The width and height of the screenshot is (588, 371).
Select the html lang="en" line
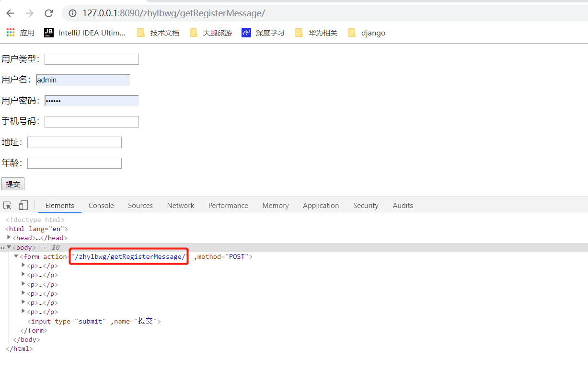pyautogui.click(x=37, y=229)
